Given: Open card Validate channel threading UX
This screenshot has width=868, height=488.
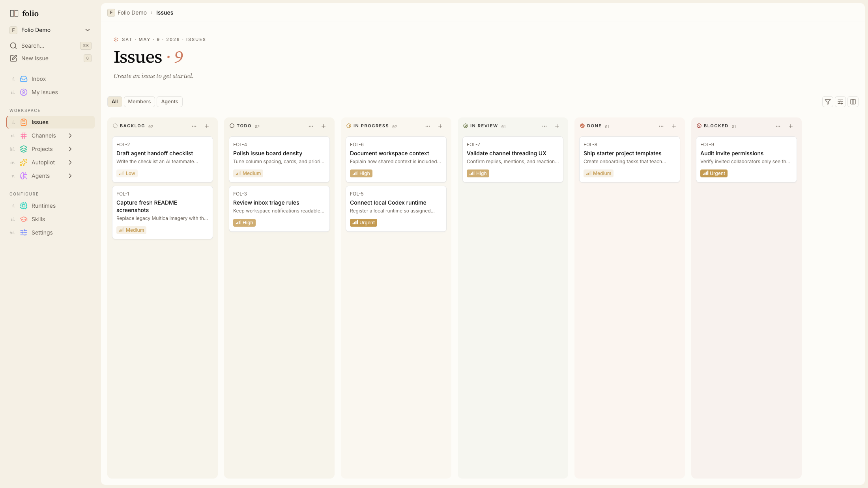Looking at the screenshot, I should [x=513, y=159].
